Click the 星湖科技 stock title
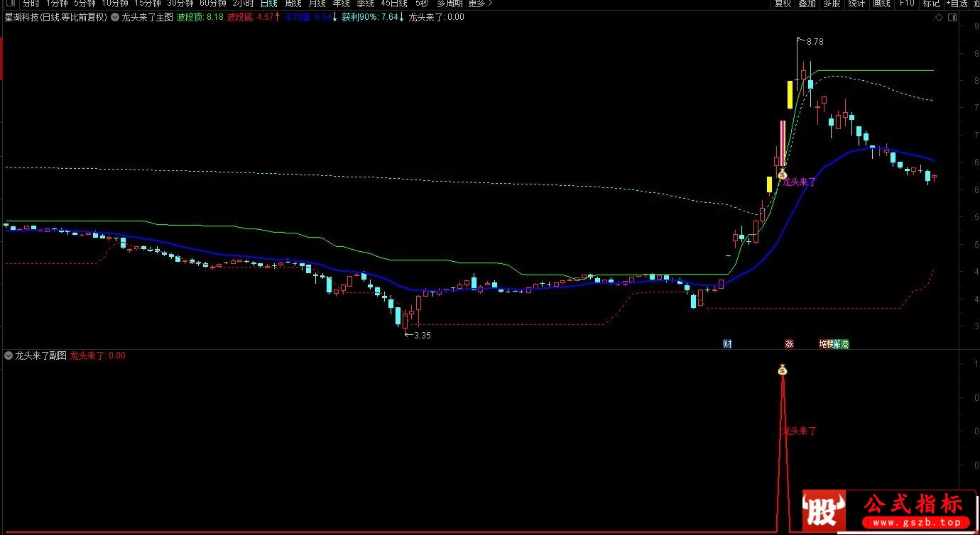980x535 pixels. pos(22,17)
